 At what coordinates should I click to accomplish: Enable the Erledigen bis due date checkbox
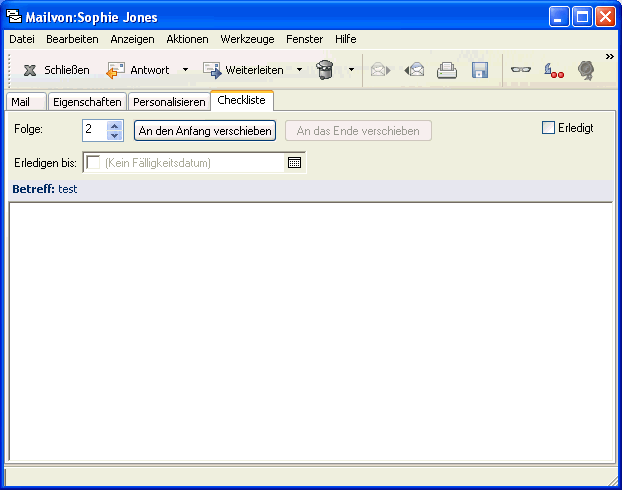[93, 162]
